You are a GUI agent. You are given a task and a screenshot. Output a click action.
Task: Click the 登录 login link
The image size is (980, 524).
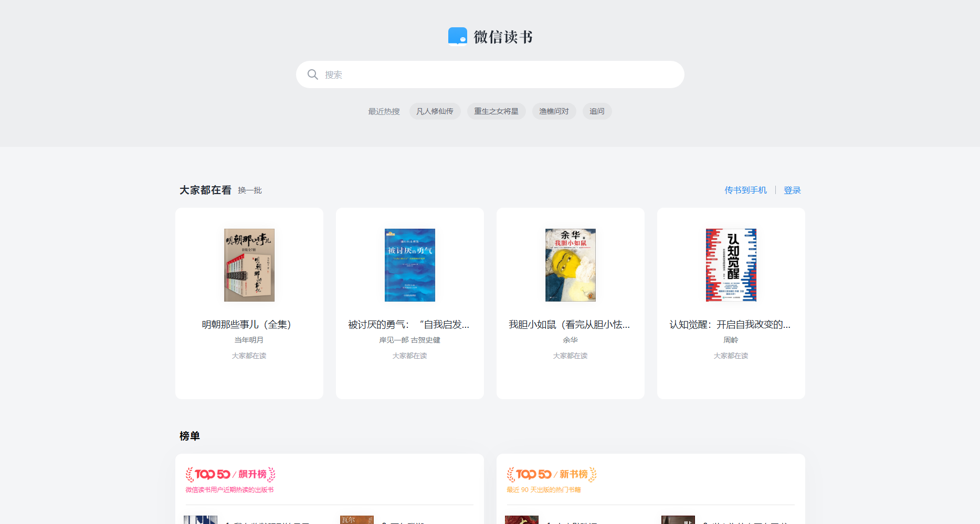[792, 190]
